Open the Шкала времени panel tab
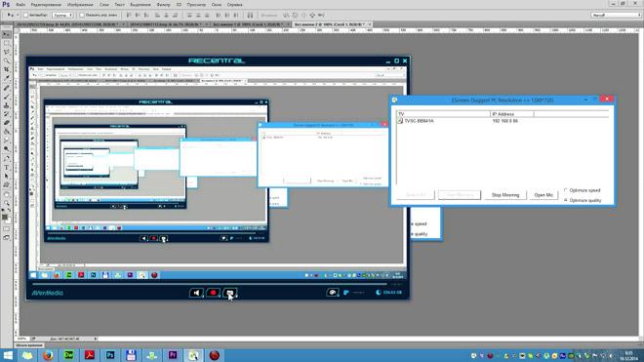 click(x=29, y=345)
